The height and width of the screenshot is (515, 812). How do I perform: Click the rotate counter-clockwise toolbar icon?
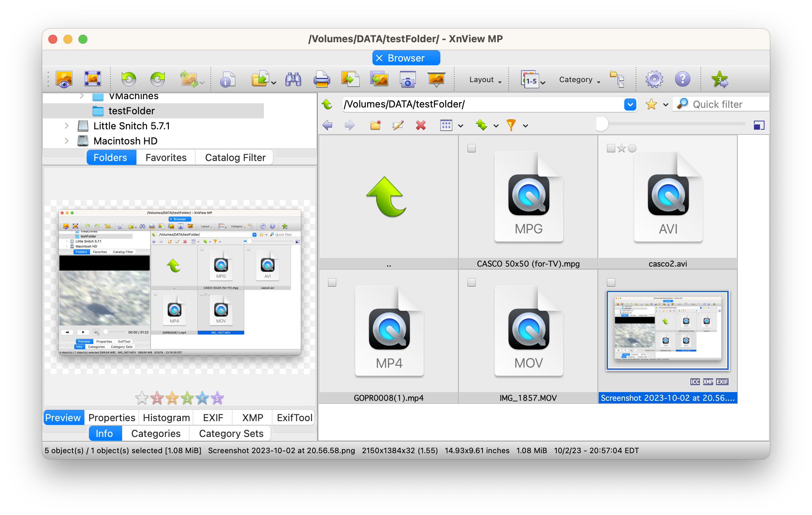129,79
